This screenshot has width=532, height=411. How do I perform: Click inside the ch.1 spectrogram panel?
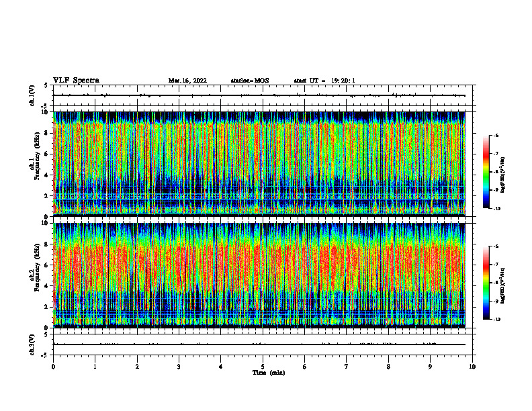pyautogui.click(x=259, y=164)
